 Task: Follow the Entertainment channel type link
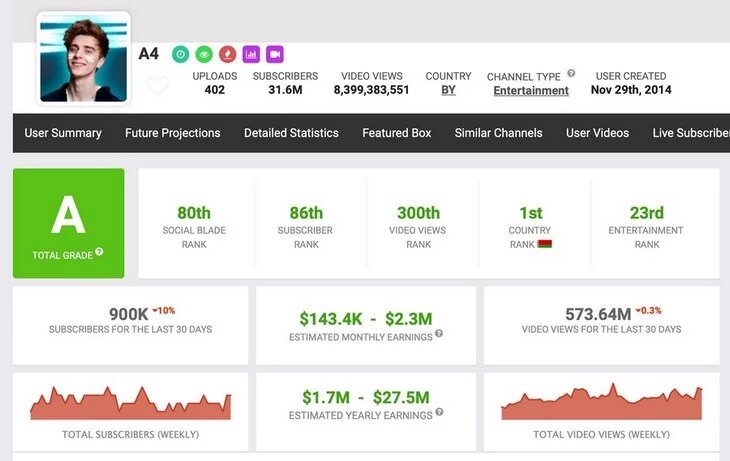coord(531,91)
